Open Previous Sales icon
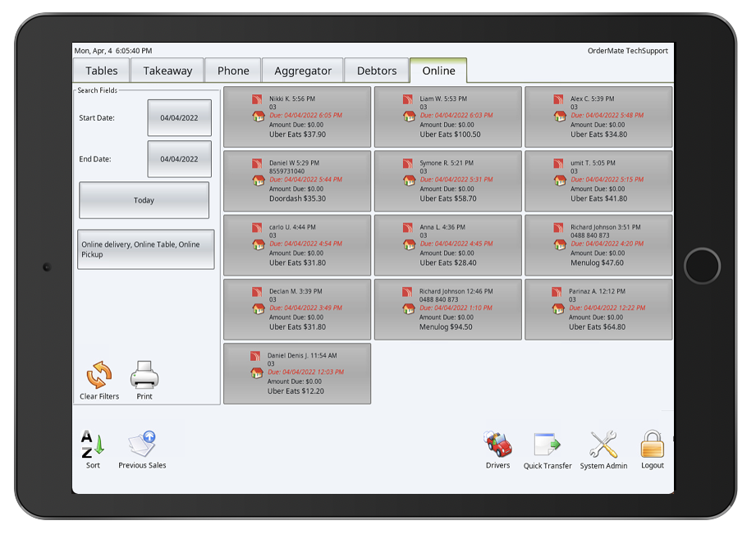Viewport: 756px width, 539px height. (142, 445)
